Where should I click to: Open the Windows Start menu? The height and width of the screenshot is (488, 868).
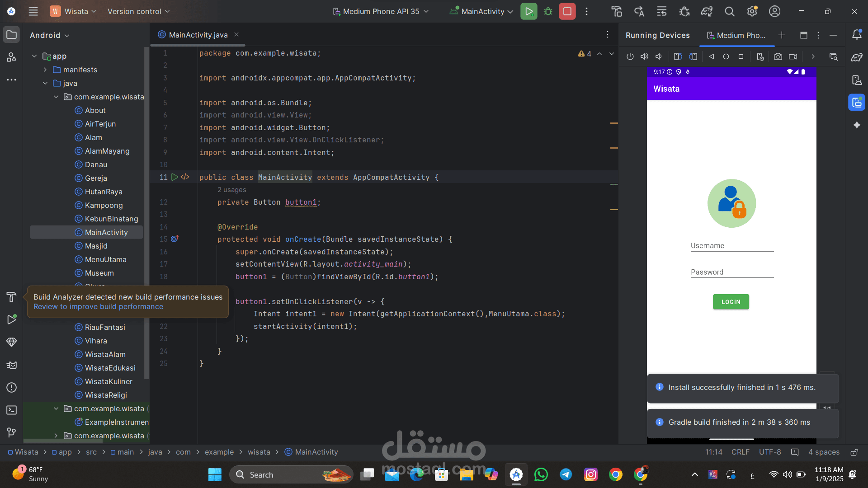tap(215, 474)
